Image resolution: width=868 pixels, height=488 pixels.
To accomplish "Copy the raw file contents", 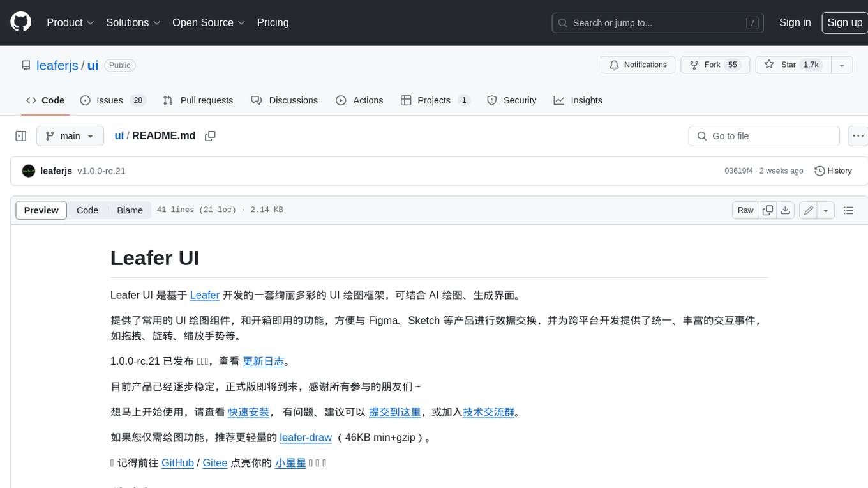I will (768, 210).
